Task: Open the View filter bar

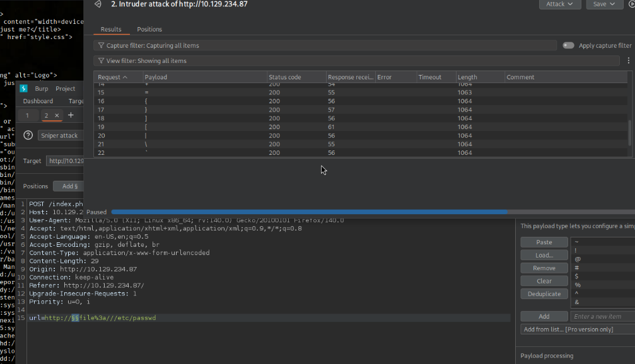Action: (356, 60)
